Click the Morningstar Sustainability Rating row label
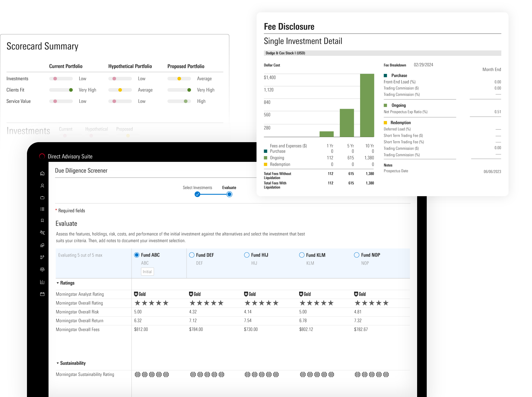This screenshot has height=397, width=532. pos(85,375)
